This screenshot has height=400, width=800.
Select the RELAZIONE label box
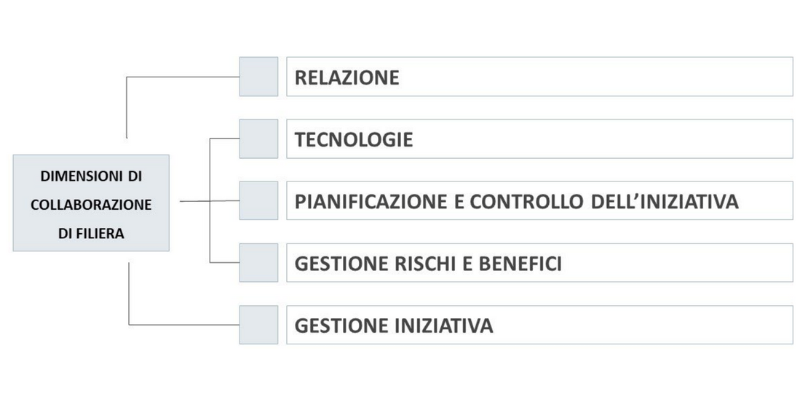(540, 77)
